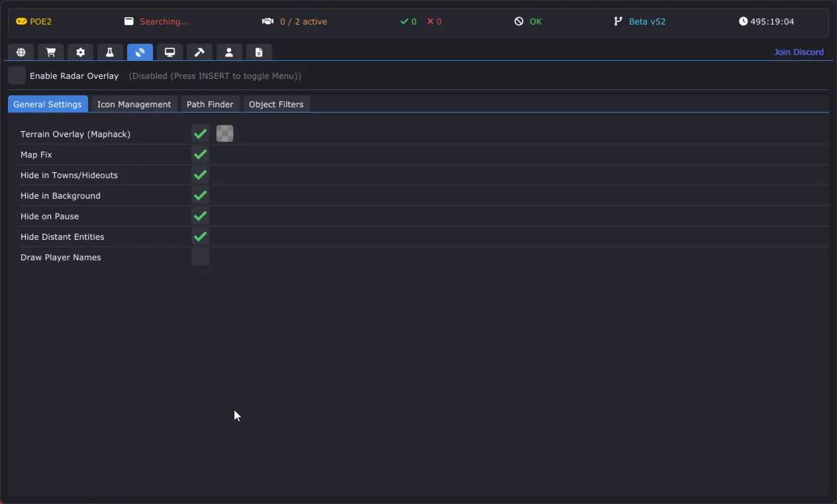Open the Terrain Overlay color swatch
The width and height of the screenshot is (837, 504).
click(224, 134)
